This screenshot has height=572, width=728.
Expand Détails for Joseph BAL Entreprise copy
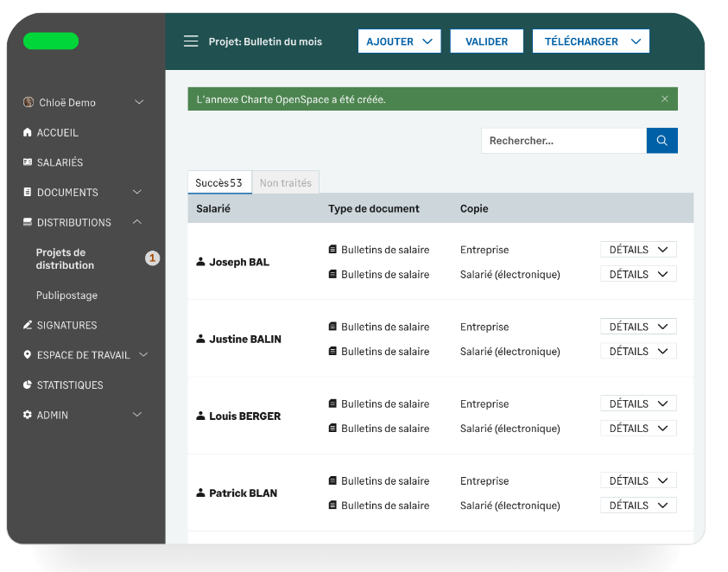(x=638, y=250)
